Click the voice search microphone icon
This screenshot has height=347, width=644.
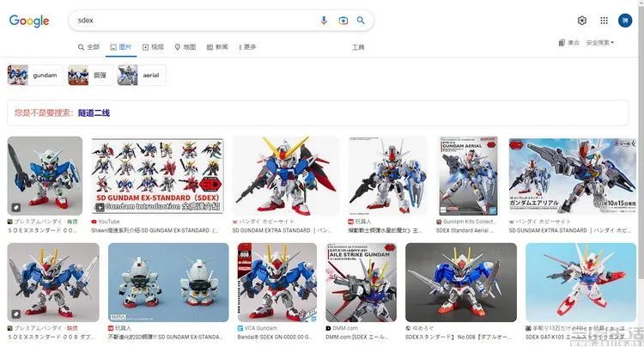pos(324,20)
